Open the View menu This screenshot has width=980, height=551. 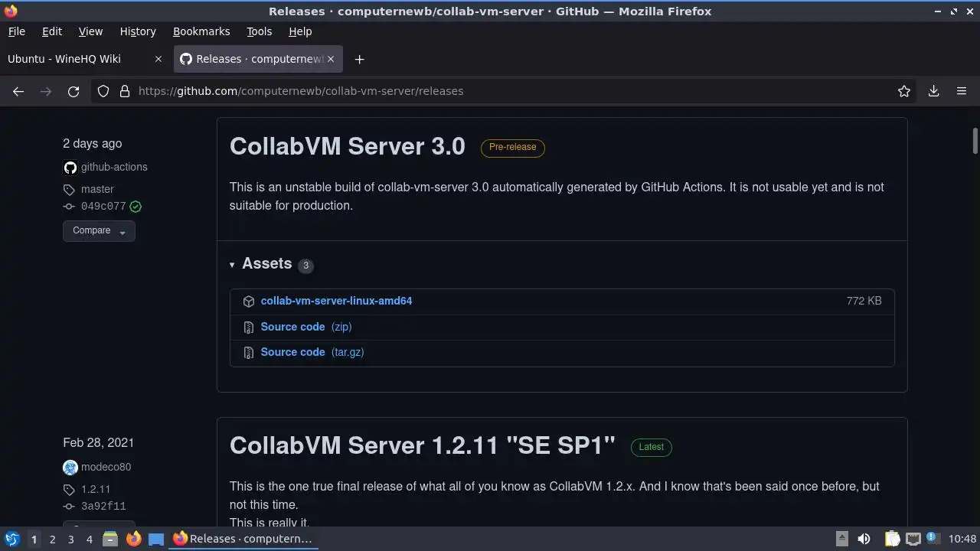coord(90,31)
